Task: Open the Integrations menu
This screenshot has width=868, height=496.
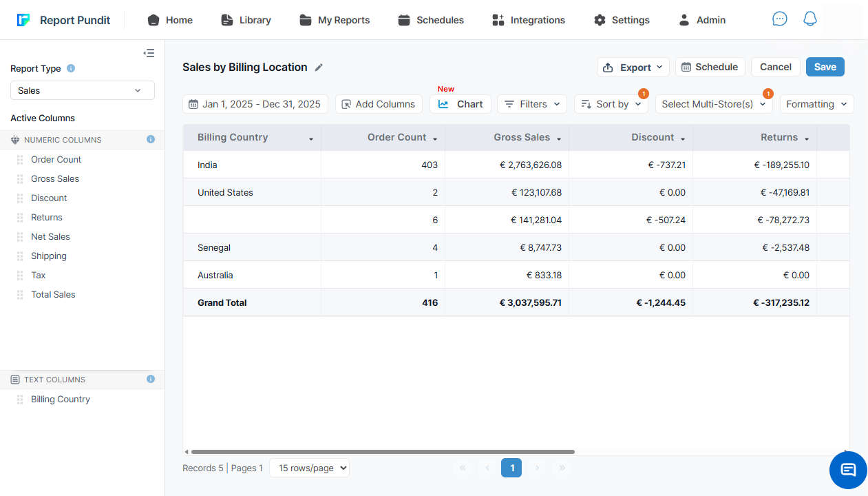Action: 529,20
